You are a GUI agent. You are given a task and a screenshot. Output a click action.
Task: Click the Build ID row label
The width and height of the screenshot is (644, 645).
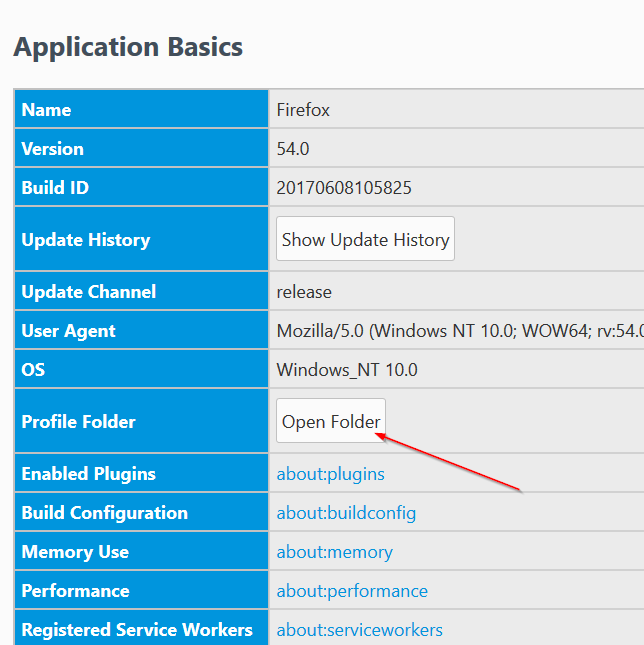pos(55,188)
